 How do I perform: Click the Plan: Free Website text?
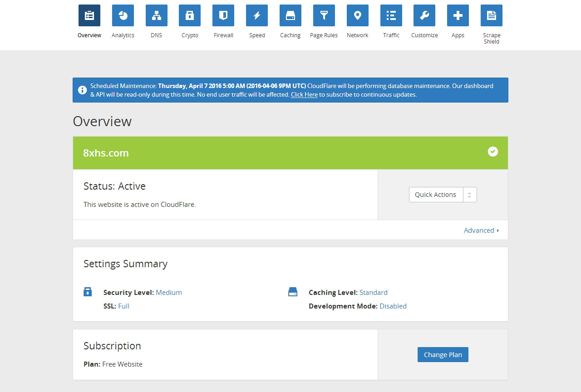pyautogui.click(x=113, y=364)
